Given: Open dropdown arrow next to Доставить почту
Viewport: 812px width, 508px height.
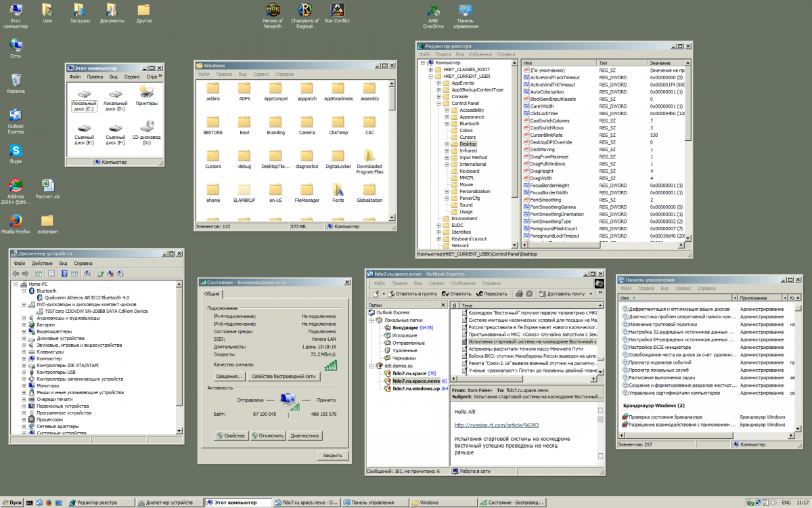Looking at the screenshot, I should click(591, 294).
